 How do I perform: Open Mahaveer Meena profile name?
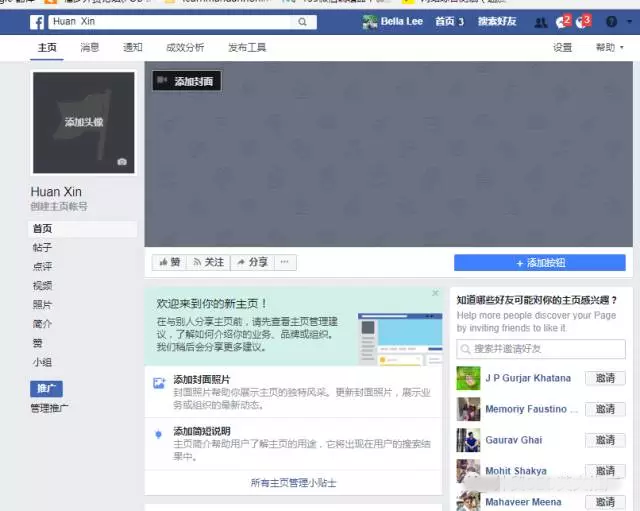(523, 502)
